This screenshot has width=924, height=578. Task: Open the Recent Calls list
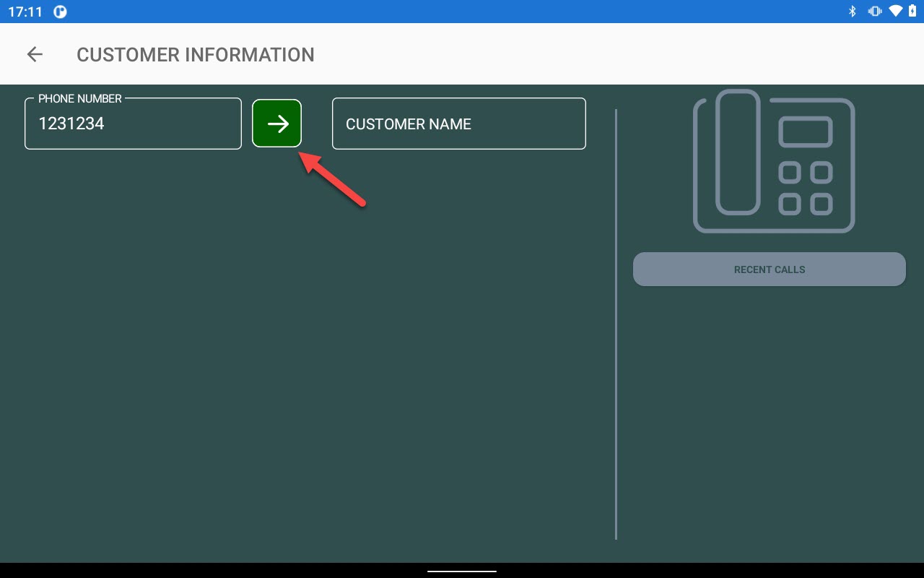click(x=769, y=269)
